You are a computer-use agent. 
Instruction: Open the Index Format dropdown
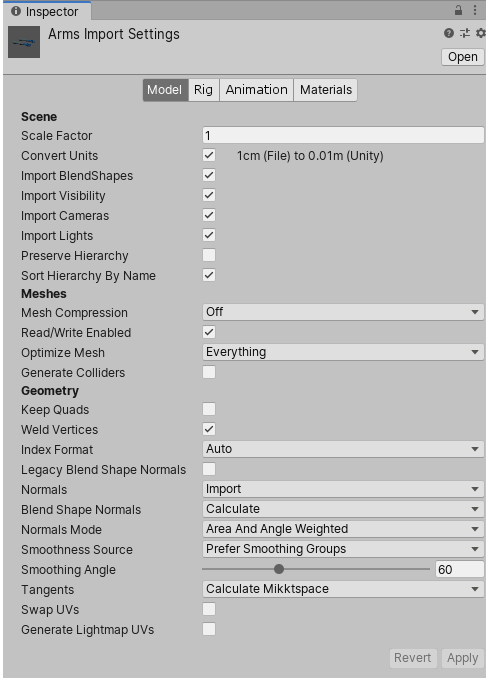[343, 449]
